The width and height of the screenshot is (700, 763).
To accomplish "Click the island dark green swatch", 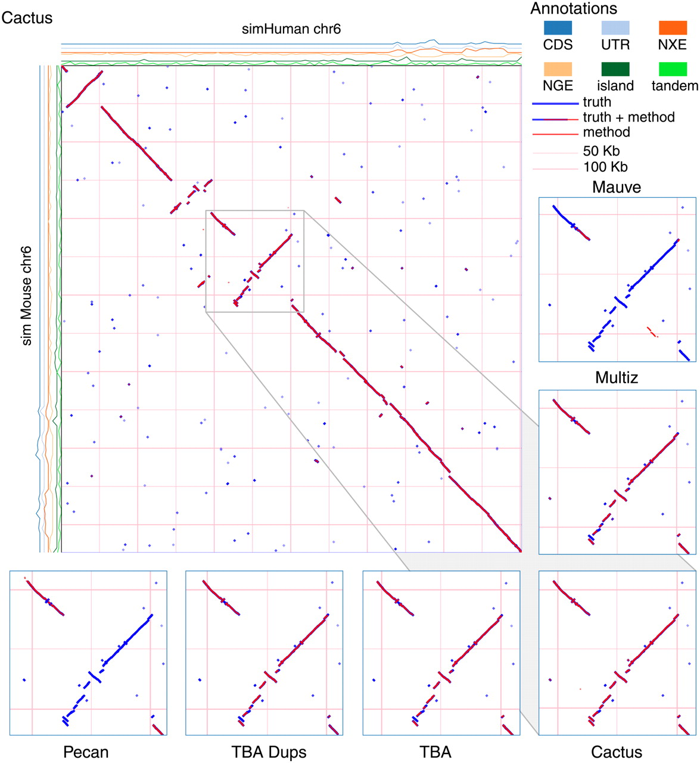I will coord(615,69).
